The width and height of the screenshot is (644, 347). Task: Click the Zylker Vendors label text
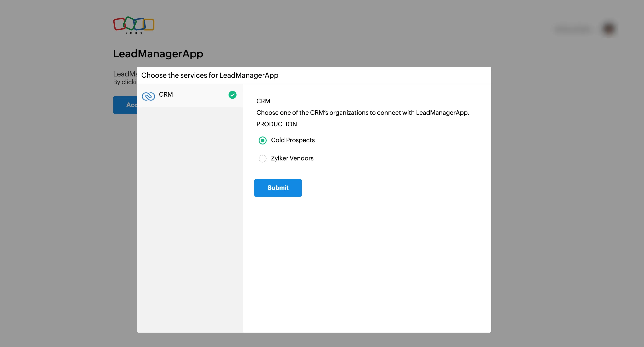[x=292, y=158]
